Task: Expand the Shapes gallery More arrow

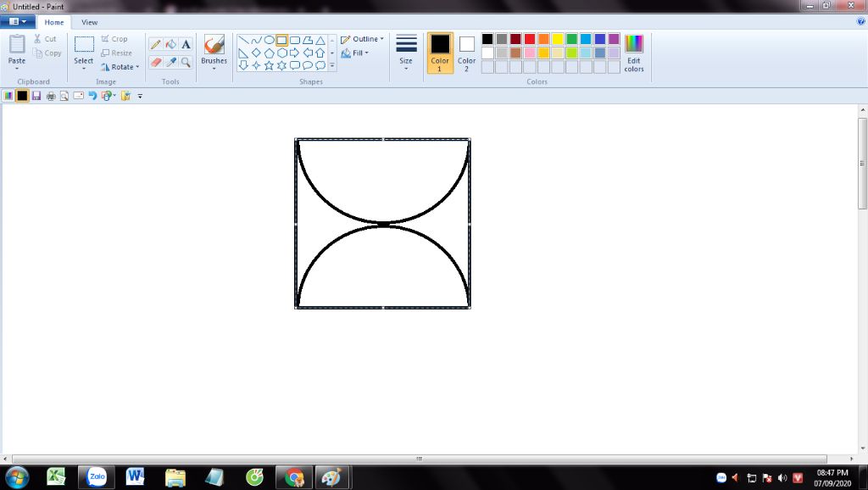Action: click(x=332, y=66)
